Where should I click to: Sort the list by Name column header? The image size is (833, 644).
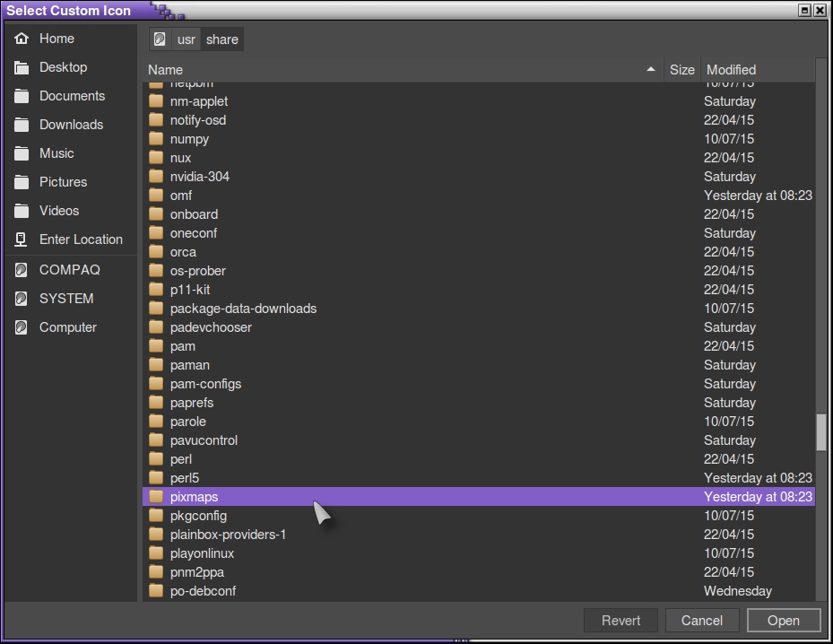(165, 70)
